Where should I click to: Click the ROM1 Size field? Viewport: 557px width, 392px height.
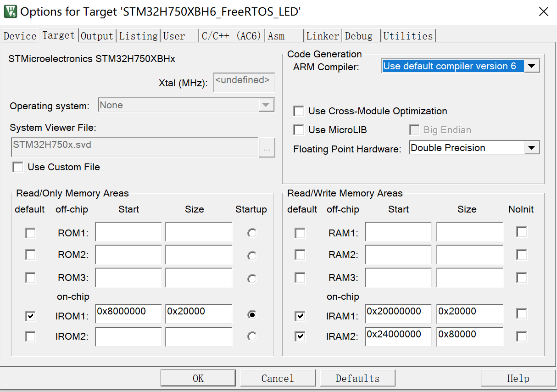tap(199, 232)
